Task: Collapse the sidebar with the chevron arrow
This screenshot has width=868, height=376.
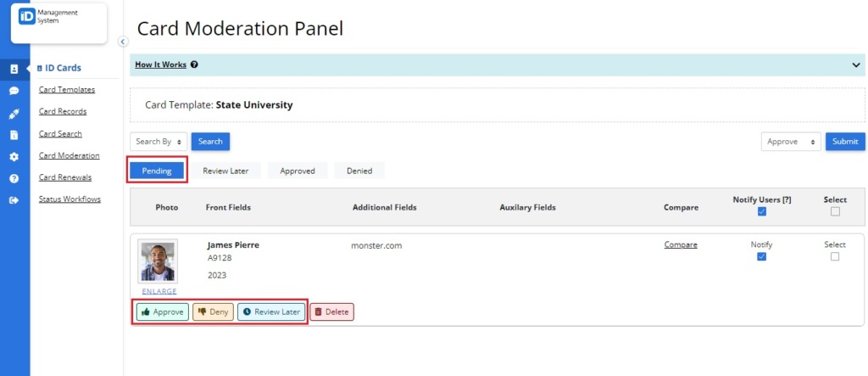Action: tap(123, 42)
